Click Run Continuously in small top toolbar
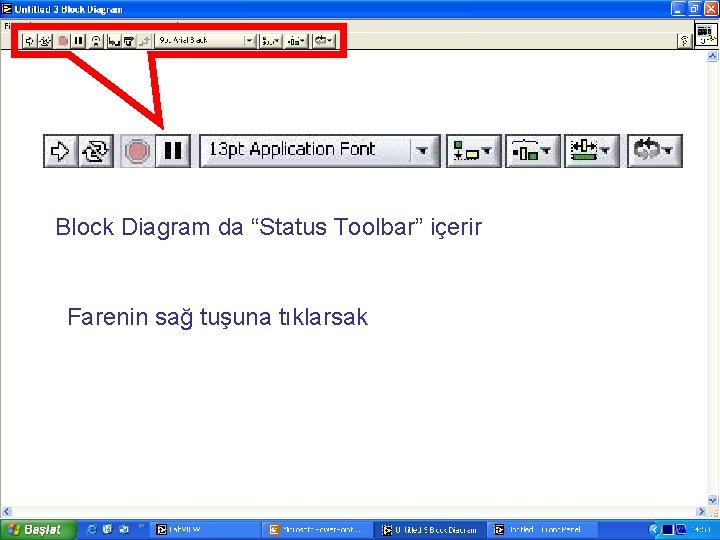Screen dimensions: 720x540 (x=45, y=41)
